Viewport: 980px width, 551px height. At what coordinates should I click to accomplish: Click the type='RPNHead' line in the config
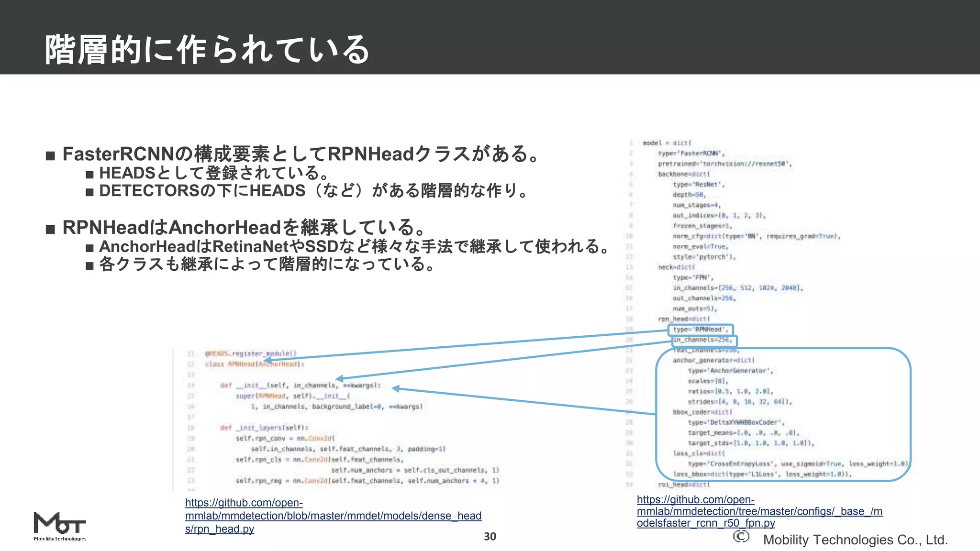click(x=701, y=330)
